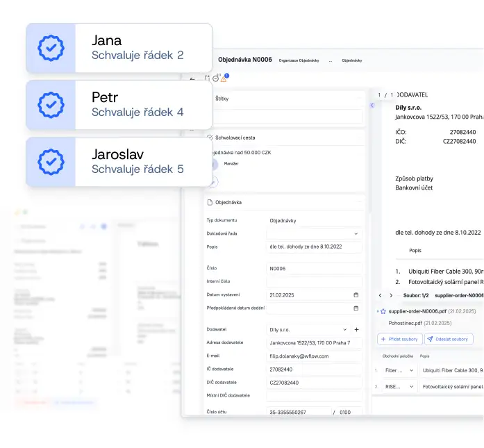The width and height of the screenshot is (484, 448).
Task: Click the approval badge icon on Petr's card
Action: (51, 105)
